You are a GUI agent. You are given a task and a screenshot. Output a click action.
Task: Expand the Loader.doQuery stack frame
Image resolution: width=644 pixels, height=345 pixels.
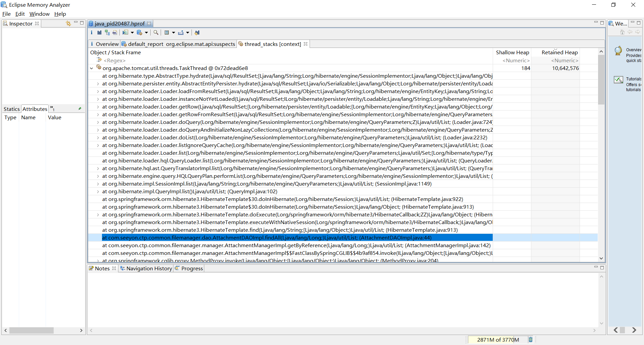[x=98, y=122]
